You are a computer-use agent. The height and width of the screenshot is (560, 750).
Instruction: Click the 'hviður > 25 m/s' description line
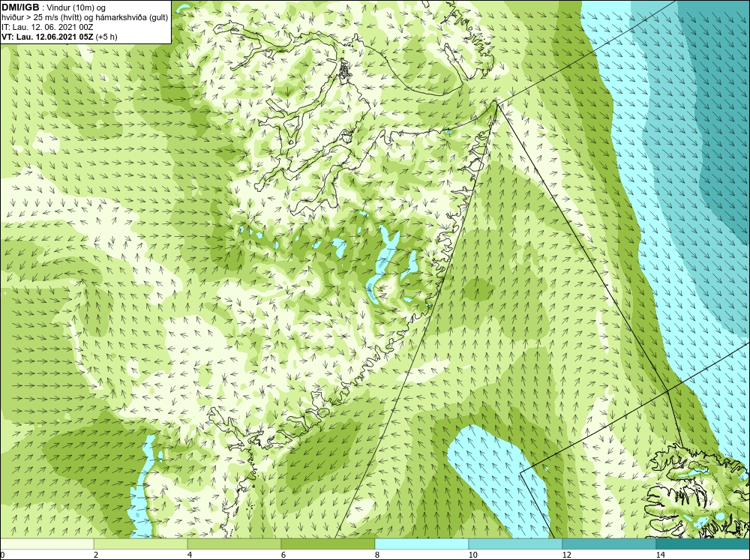85,17
